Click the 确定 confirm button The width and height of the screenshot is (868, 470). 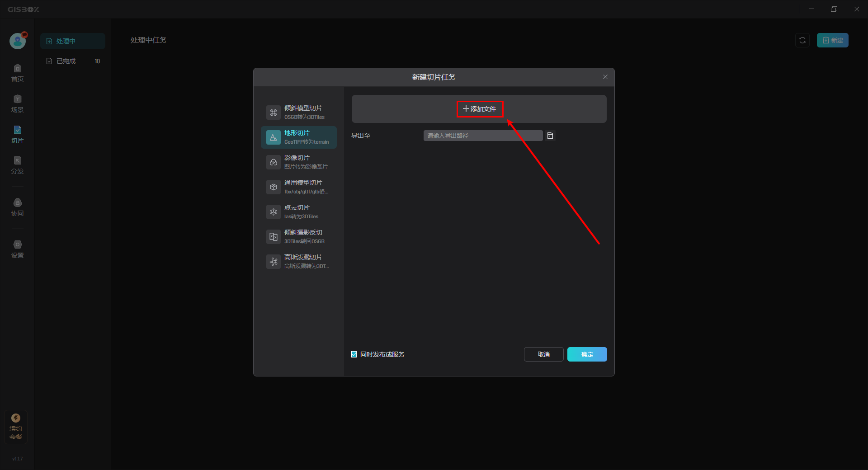coord(587,354)
